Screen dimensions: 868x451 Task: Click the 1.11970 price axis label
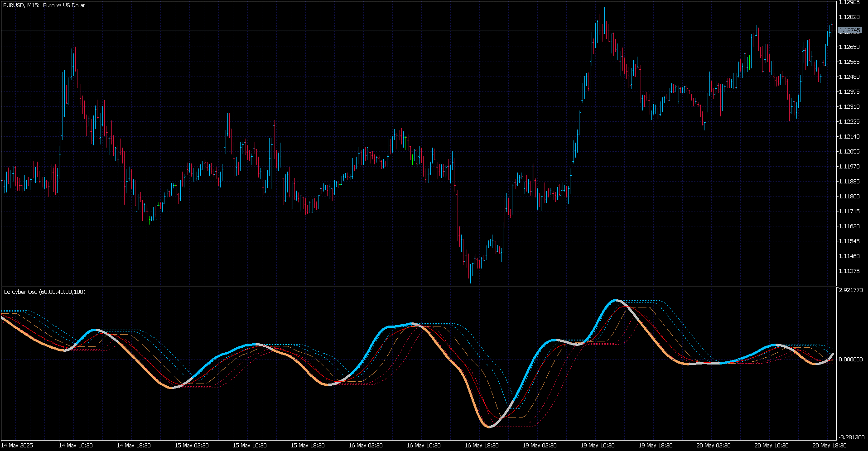[849, 167]
